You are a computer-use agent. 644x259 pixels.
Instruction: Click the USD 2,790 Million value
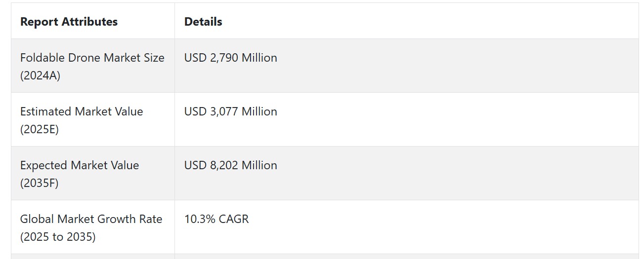coord(230,58)
